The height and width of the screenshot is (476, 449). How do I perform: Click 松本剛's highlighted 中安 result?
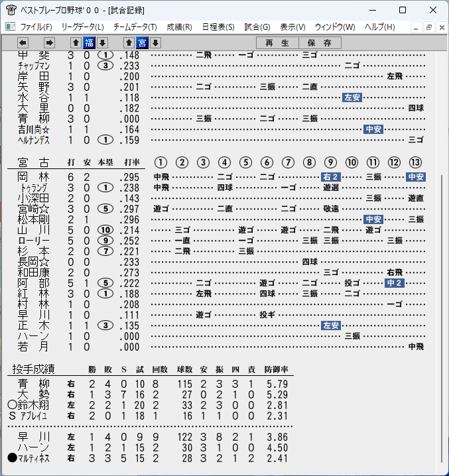[373, 219]
